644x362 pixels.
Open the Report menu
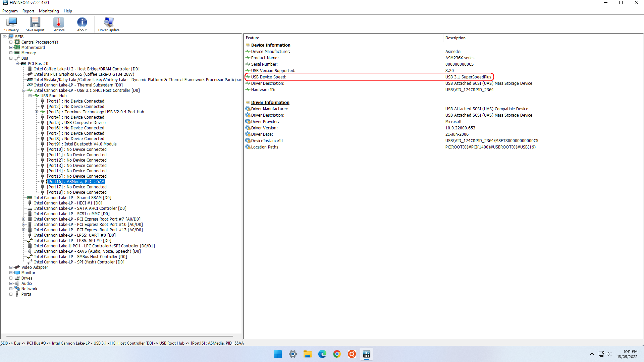coord(28,11)
